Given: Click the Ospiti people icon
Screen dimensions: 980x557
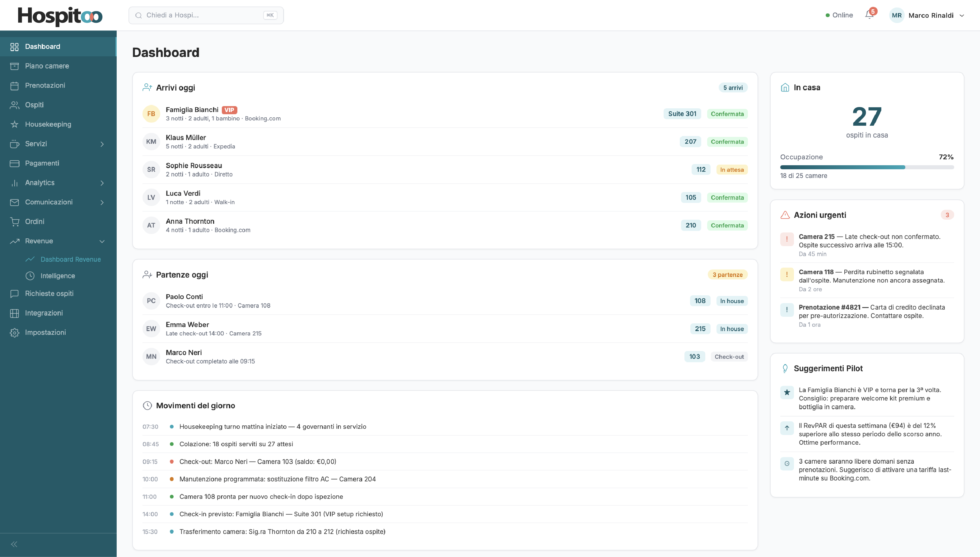Looking at the screenshot, I should click(15, 105).
